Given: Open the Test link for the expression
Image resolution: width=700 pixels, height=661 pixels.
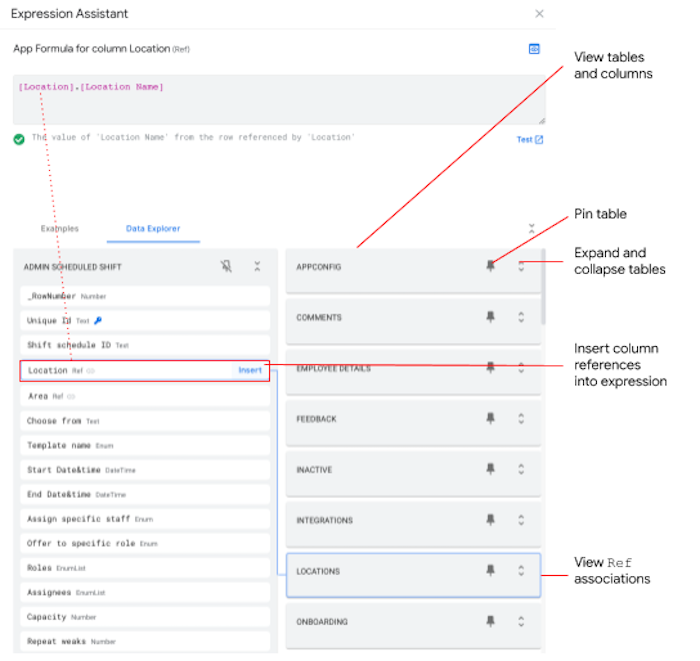Looking at the screenshot, I should 529,140.
